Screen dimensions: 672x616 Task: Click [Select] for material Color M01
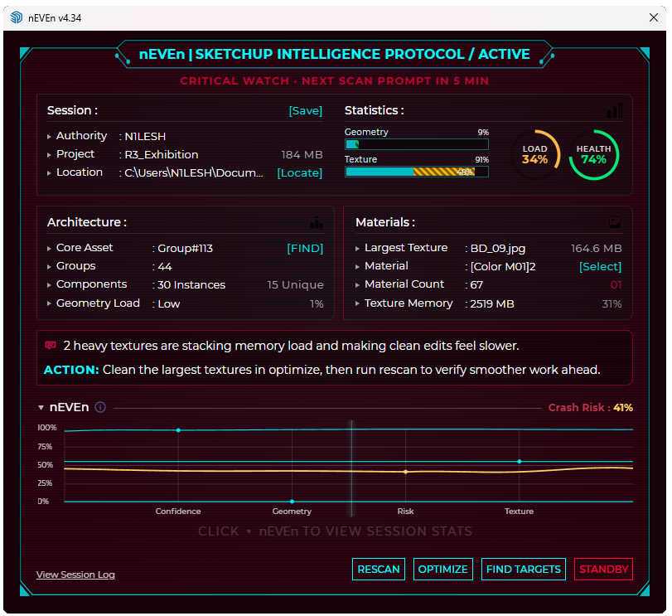point(600,267)
